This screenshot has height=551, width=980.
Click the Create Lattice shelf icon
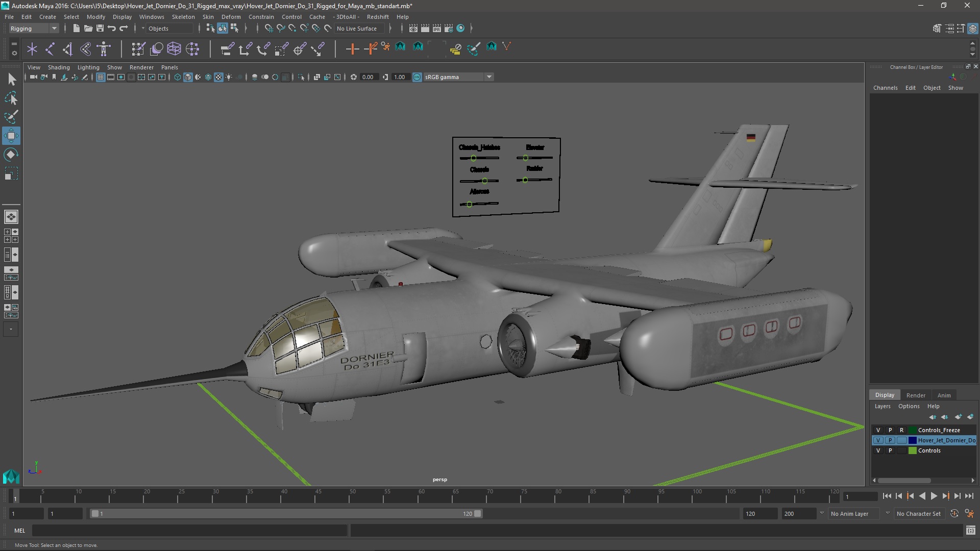pos(174,49)
